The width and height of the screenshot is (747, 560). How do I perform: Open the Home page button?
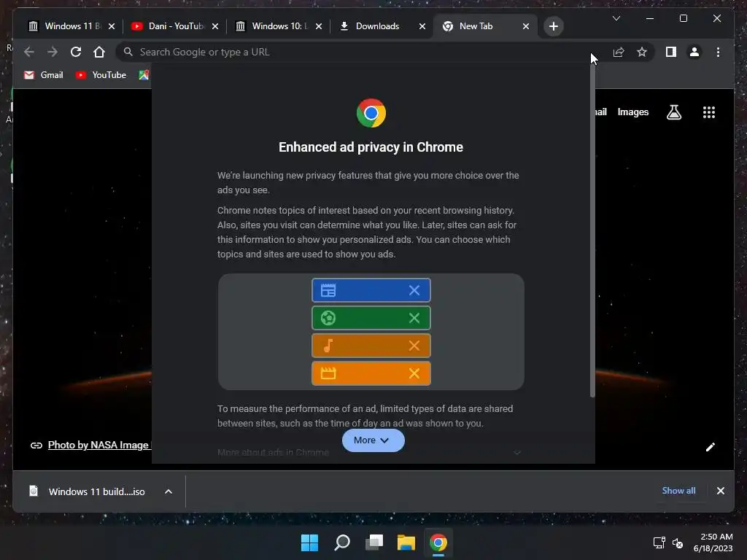(x=98, y=52)
